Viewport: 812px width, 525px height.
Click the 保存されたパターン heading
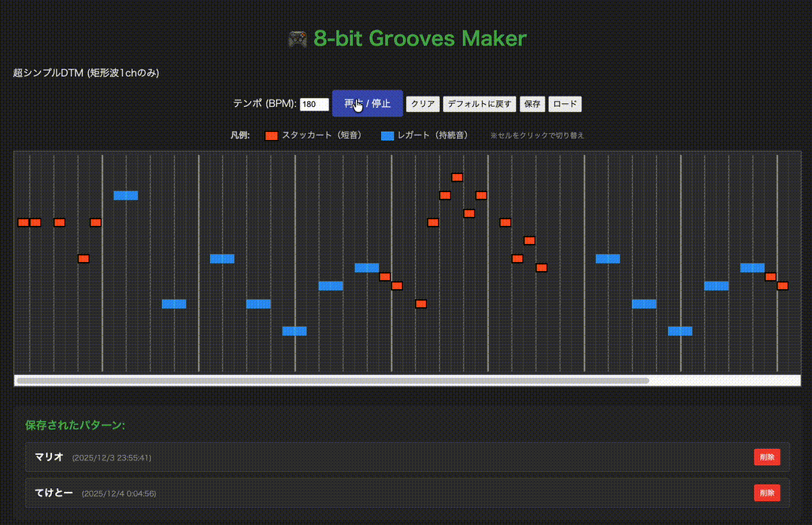75,425
